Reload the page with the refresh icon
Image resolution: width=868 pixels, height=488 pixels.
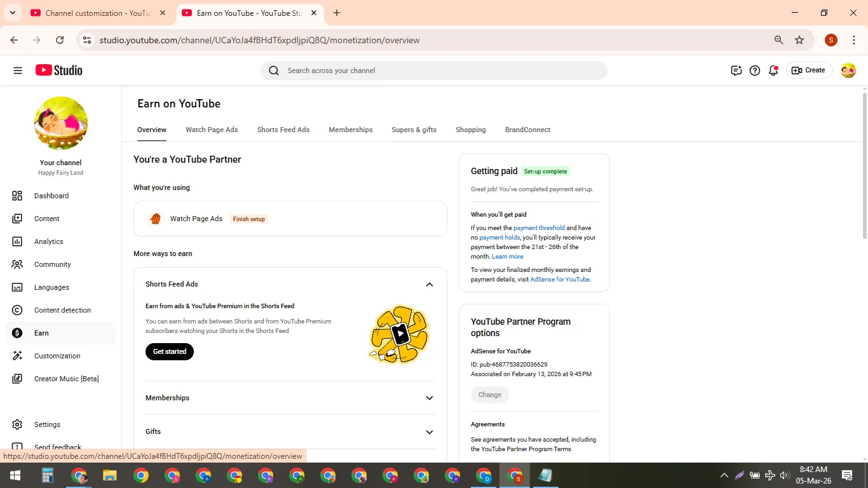[60, 40]
